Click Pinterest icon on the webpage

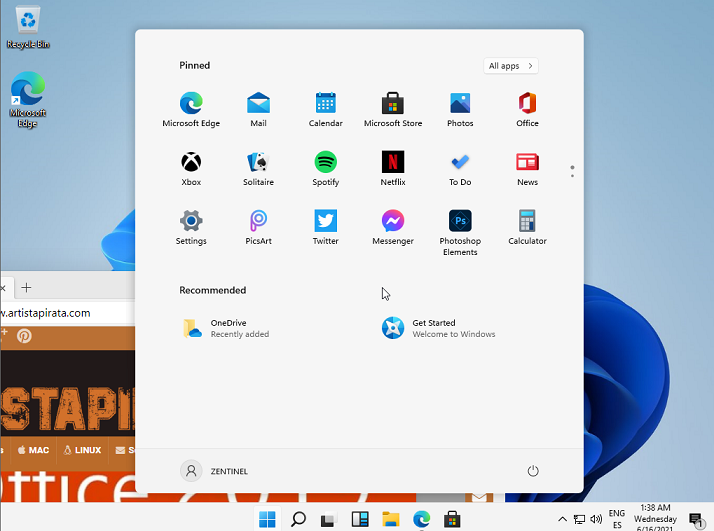point(24,336)
